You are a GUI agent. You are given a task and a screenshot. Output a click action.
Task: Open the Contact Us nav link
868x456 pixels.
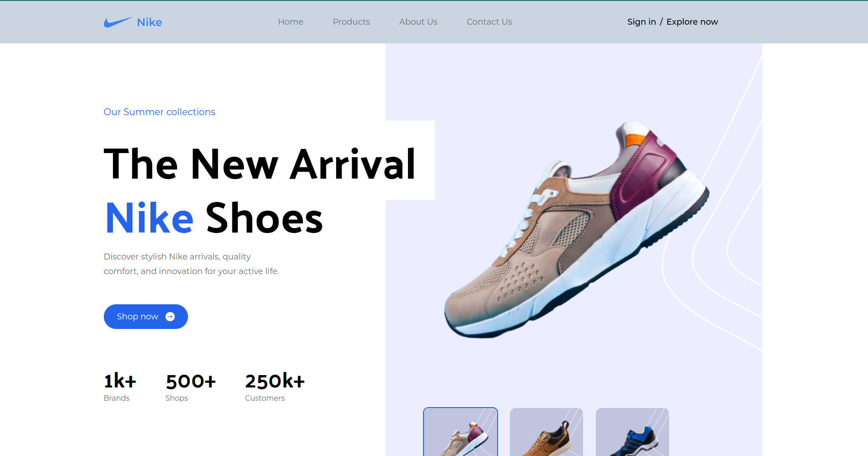pyautogui.click(x=489, y=22)
